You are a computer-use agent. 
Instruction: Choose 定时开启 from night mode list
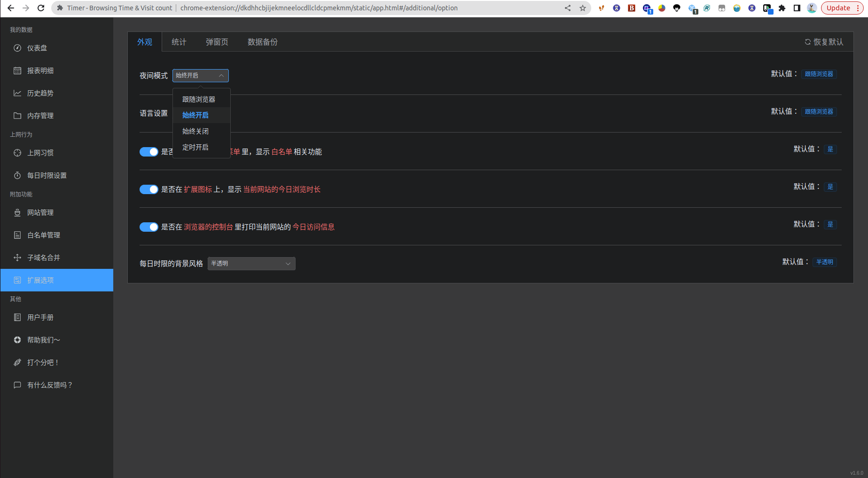[x=195, y=147]
